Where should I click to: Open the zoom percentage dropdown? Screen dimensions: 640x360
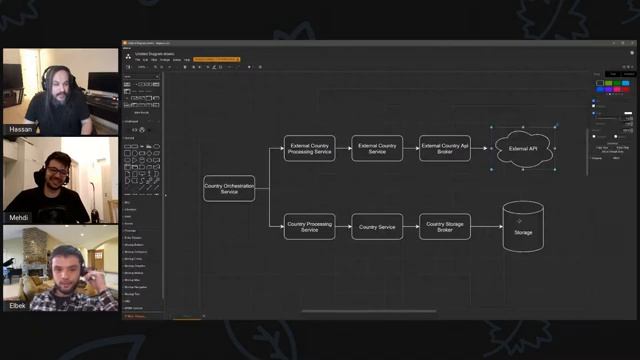(x=142, y=67)
